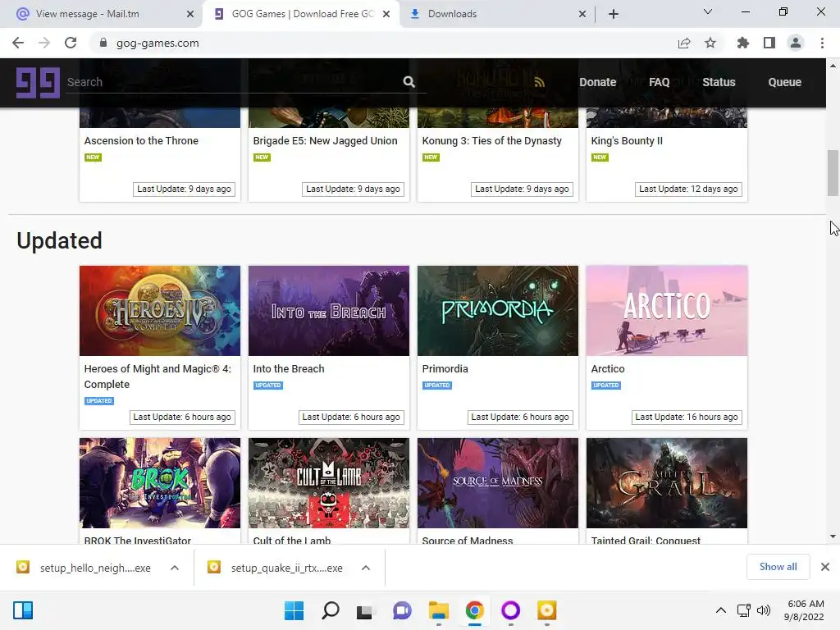Show hidden system tray icons

pos(721,610)
